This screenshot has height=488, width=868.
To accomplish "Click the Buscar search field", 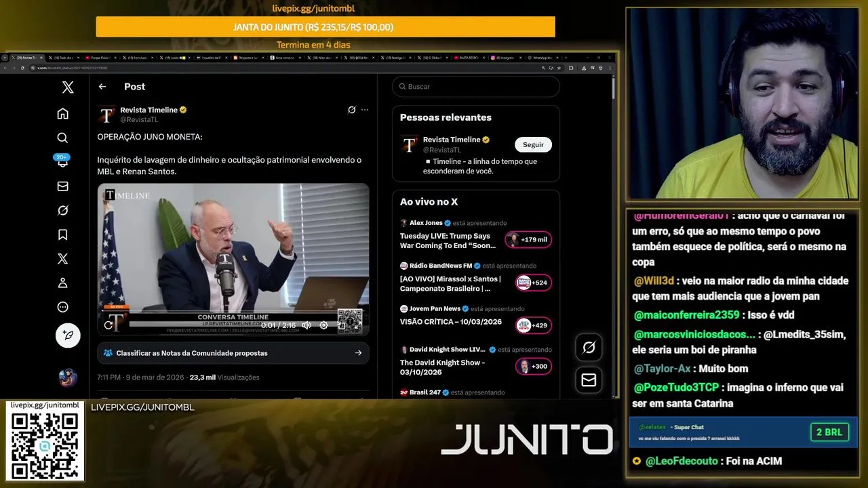I will tap(476, 87).
